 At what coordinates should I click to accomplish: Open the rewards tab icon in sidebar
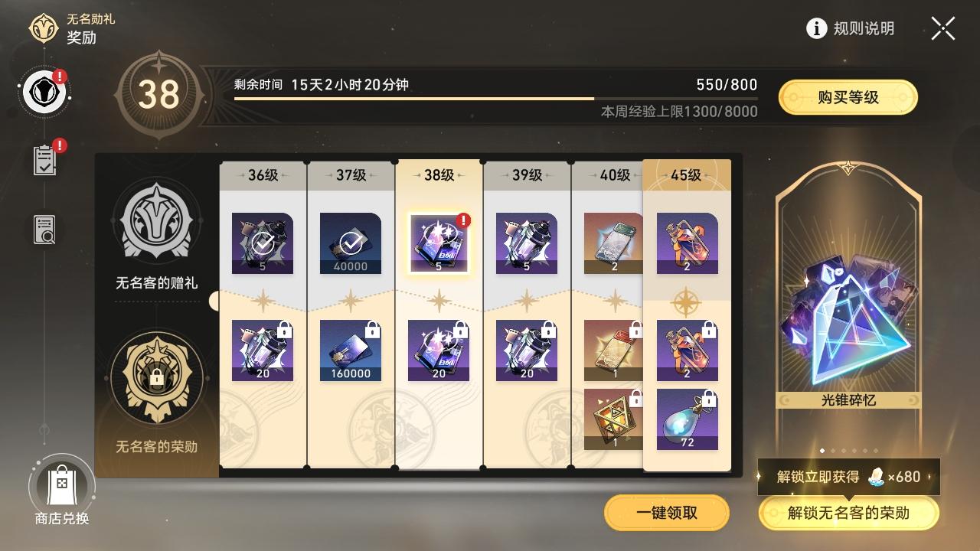tap(44, 93)
